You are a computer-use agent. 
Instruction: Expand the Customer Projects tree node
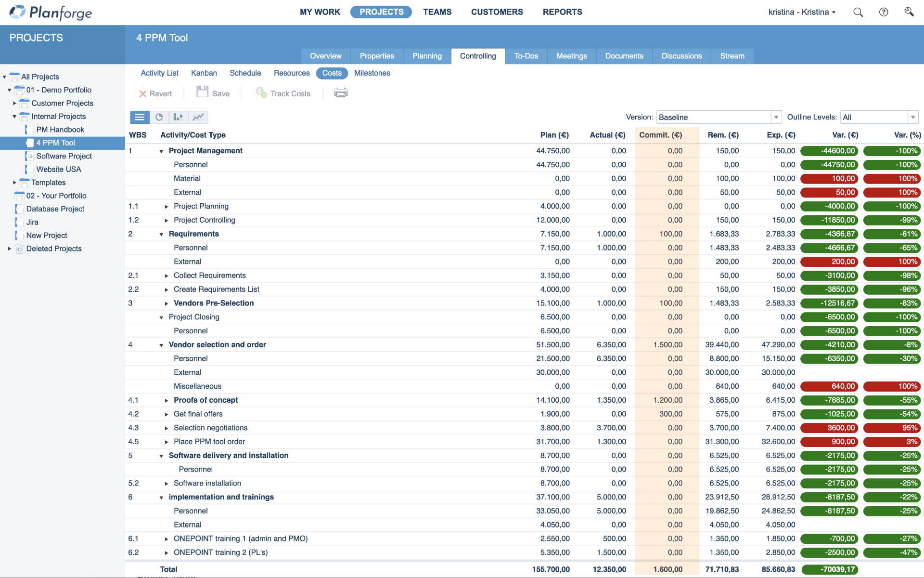tap(14, 103)
